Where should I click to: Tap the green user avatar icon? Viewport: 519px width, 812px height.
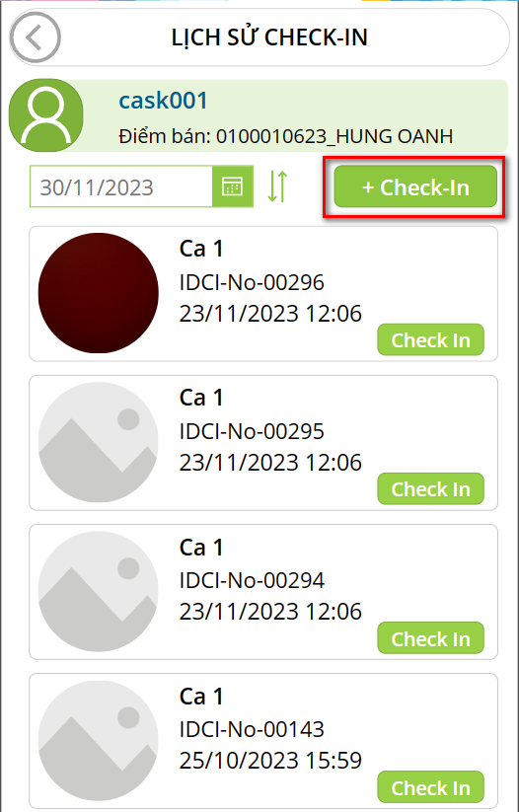(x=46, y=115)
